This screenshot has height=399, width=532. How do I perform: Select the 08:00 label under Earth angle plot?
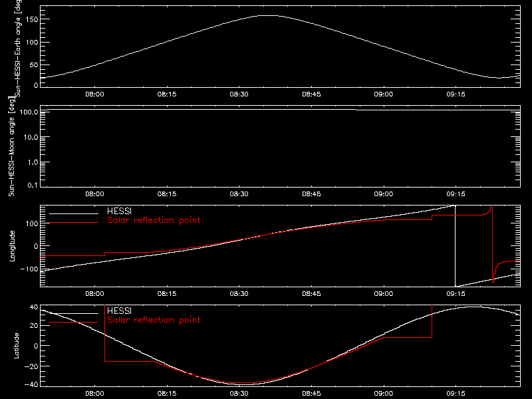pos(94,94)
